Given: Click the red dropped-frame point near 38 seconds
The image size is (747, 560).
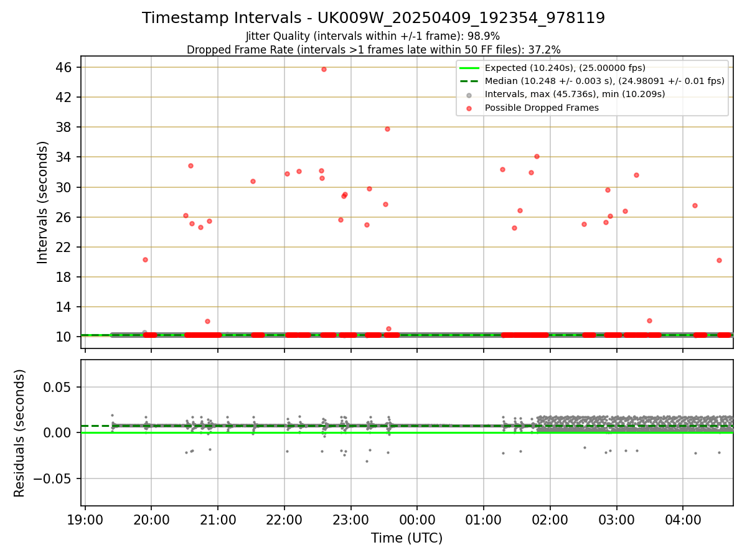Looking at the screenshot, I should (x=387, y=129).
